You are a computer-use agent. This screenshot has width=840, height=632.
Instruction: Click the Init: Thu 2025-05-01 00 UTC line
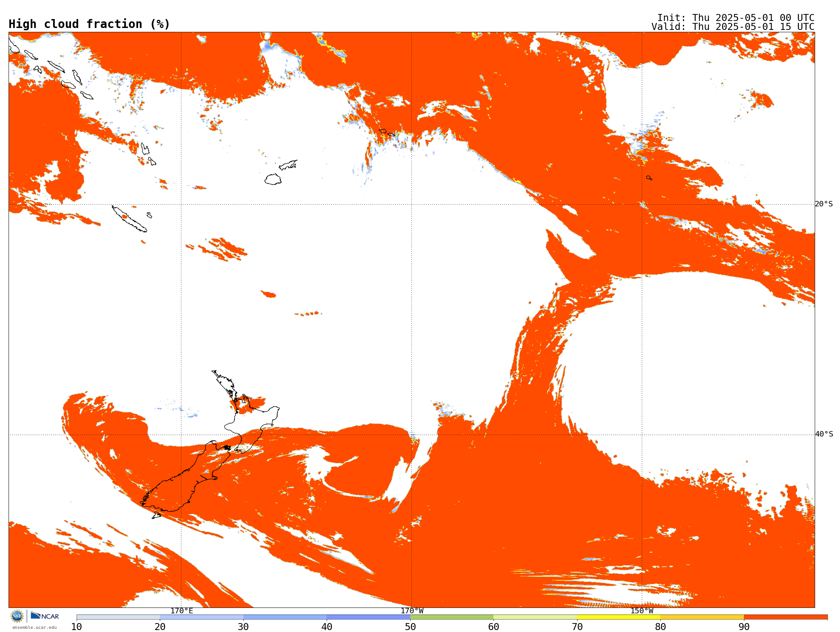(x=736, y=18)
